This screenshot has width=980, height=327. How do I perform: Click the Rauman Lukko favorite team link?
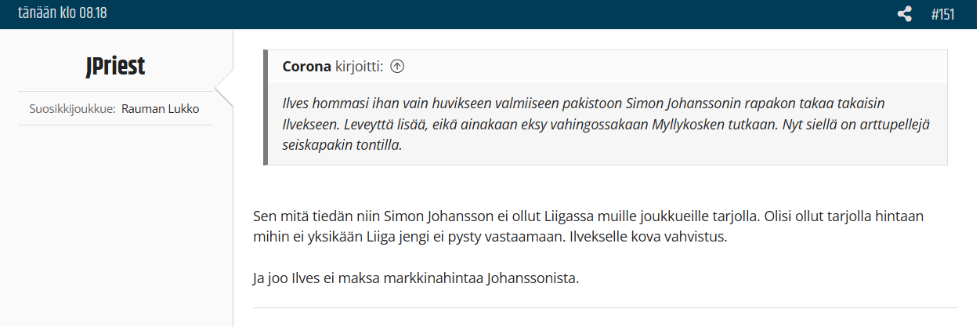click(x=162, y=108)
